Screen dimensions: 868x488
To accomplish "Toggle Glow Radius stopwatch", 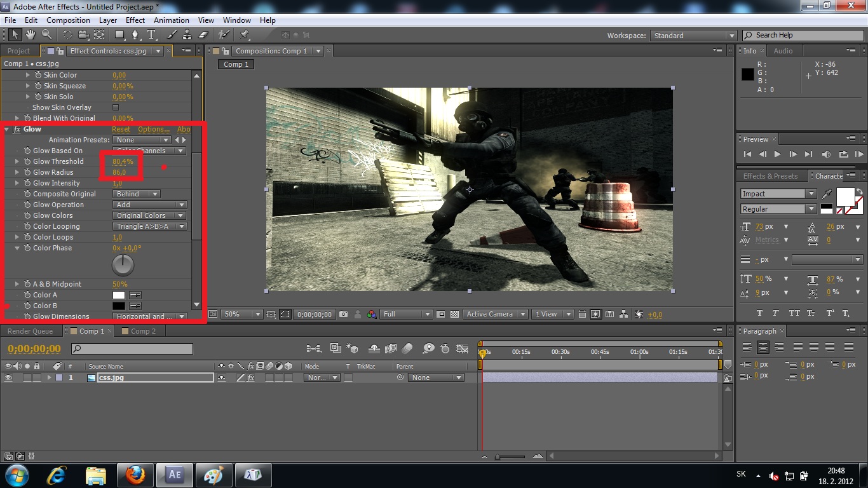I will [x=27, y=172].
